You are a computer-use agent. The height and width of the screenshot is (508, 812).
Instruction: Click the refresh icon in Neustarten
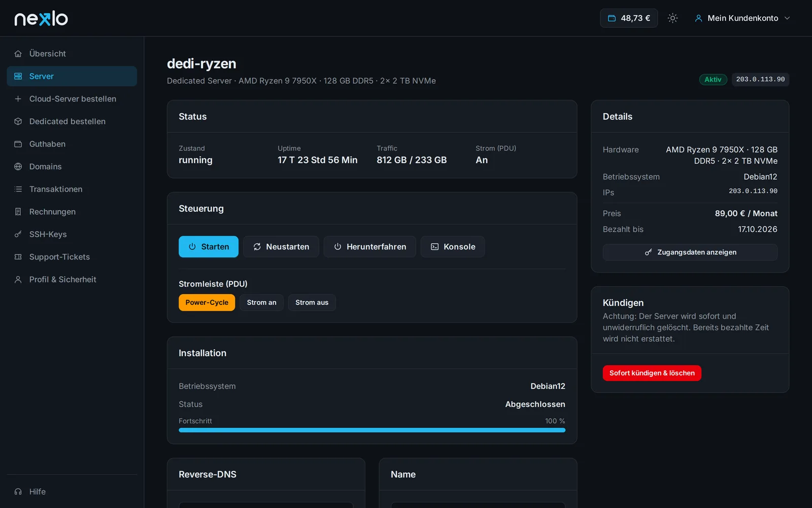point(257,247)
